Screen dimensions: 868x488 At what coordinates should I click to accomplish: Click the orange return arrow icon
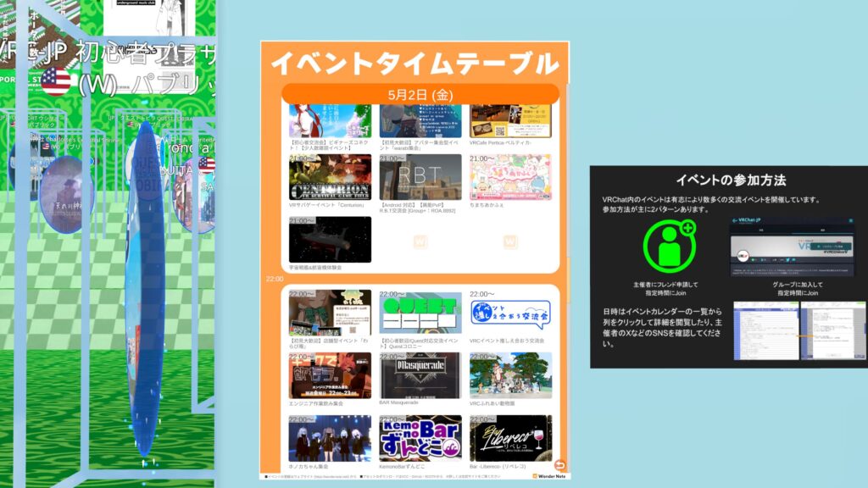coord(559,465)
